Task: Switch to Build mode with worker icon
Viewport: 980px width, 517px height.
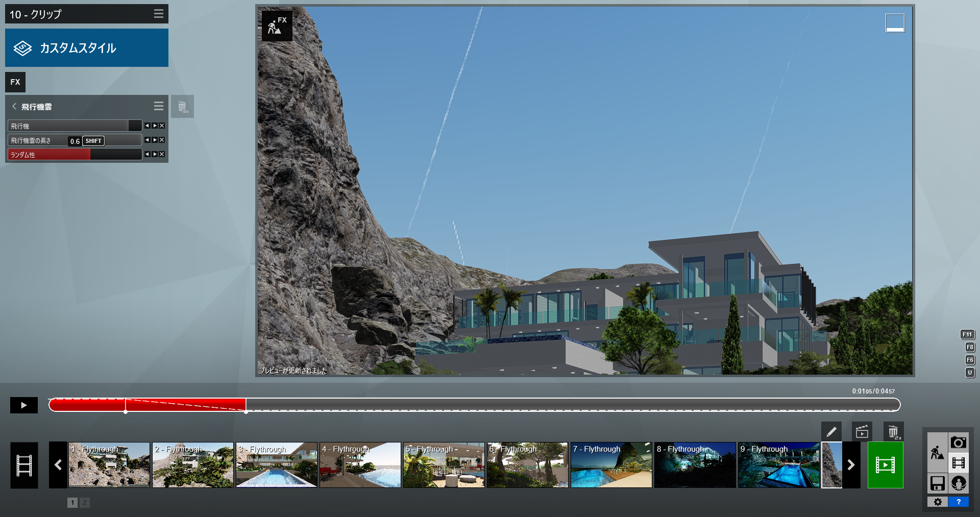Action: pos(938,452)
